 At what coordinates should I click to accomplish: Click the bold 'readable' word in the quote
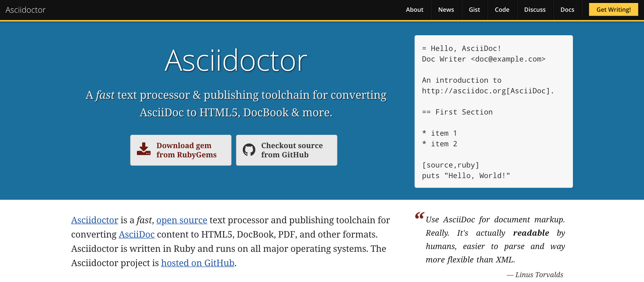(531, 233)
